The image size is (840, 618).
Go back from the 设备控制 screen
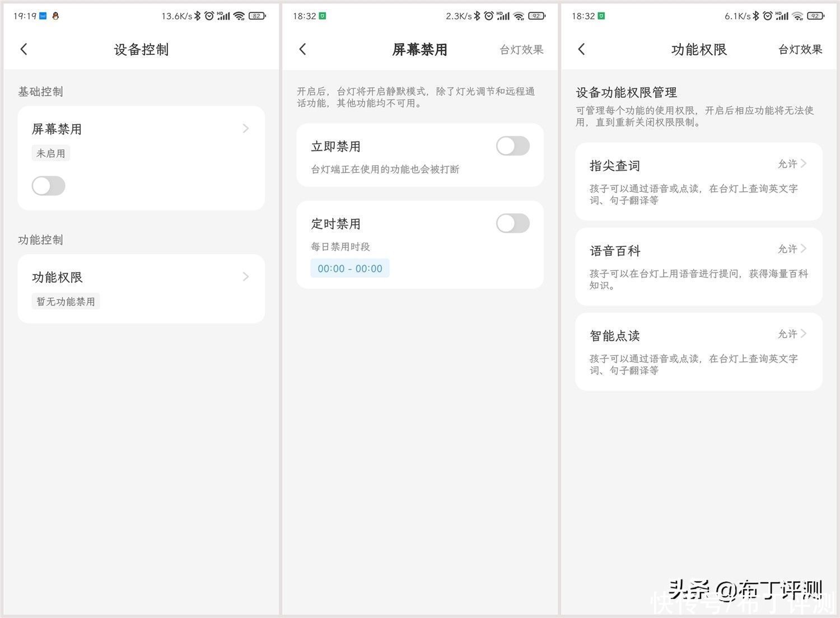[x=24, y=49]
